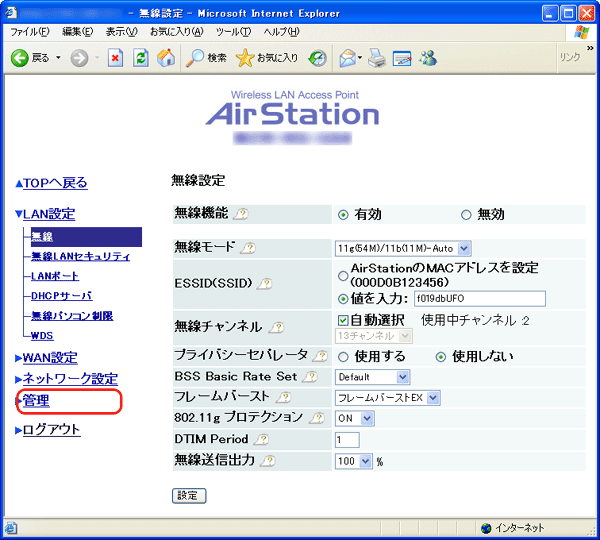Click help icon next to フレームバースト

[284, 397]
